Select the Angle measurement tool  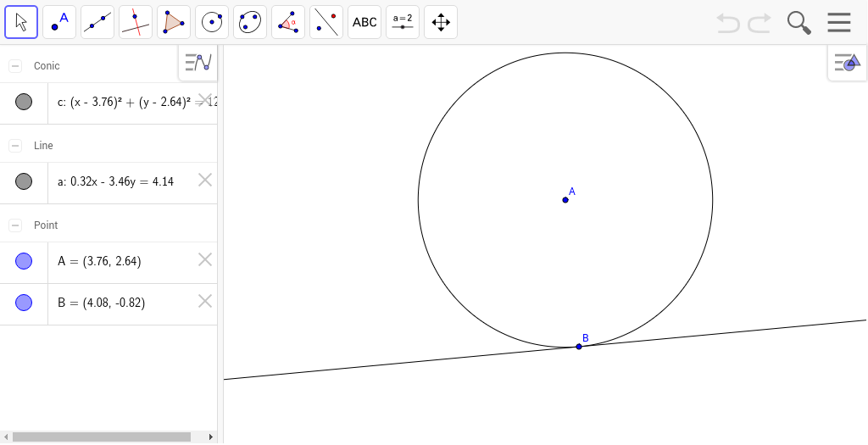point(288,22)
